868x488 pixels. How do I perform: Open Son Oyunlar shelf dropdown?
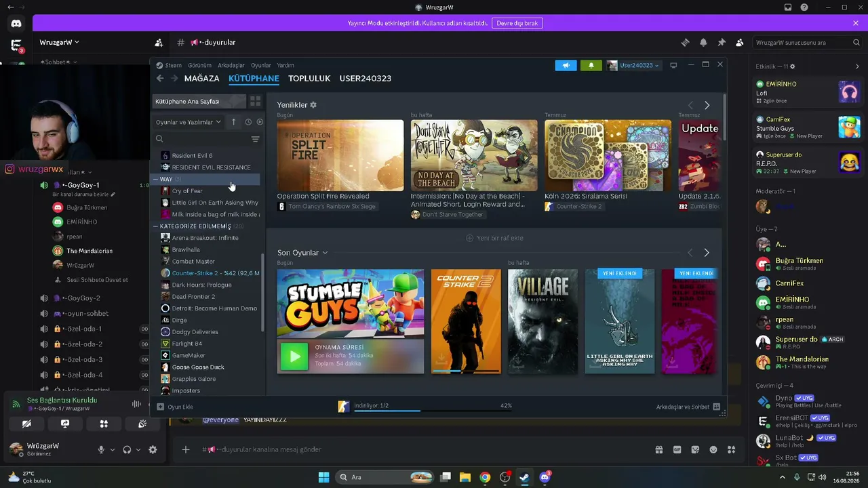click(x=325, y=253)
